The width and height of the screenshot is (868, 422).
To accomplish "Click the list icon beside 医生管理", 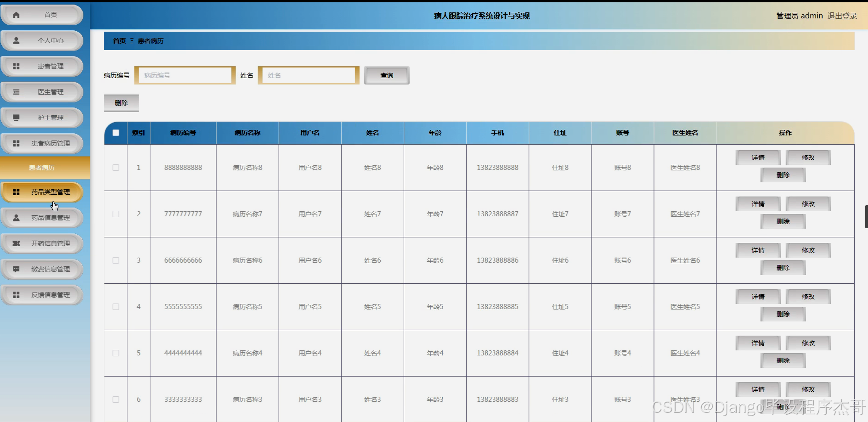I will 17,92.
